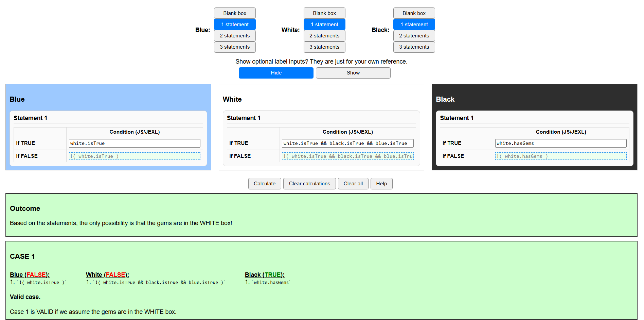Clear all entered statements
Screen dimensions: 644x320
[353, 184]
